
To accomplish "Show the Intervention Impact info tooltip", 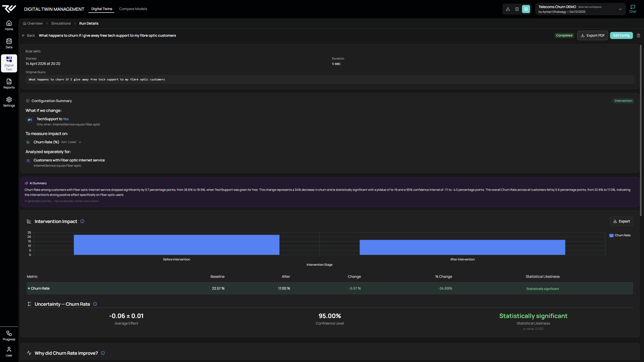I will [82, 221].
